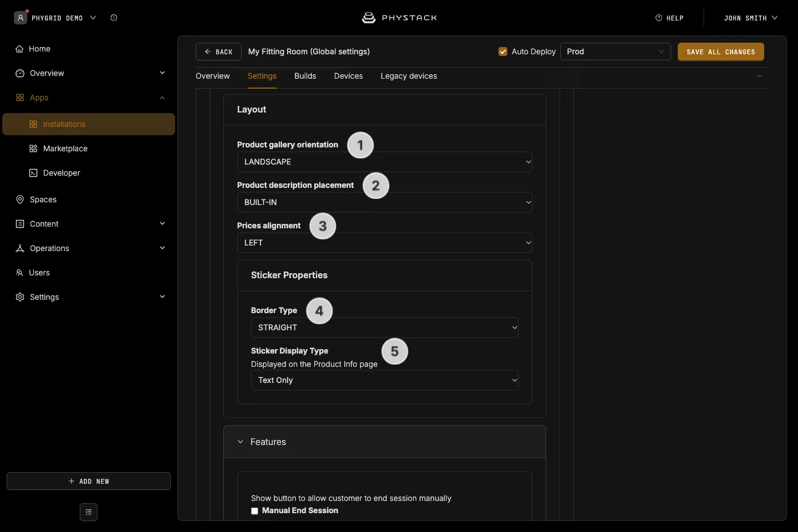Open Product description placement BUILT-IN dropdown
Viewport: 798px width, 532px height.
385,202
